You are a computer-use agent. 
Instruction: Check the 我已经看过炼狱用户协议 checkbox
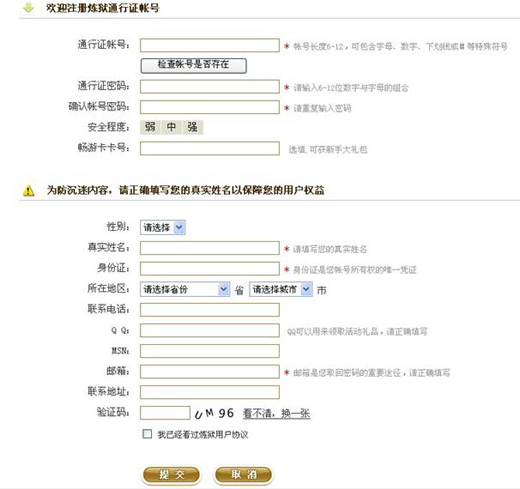click(147, 434)
